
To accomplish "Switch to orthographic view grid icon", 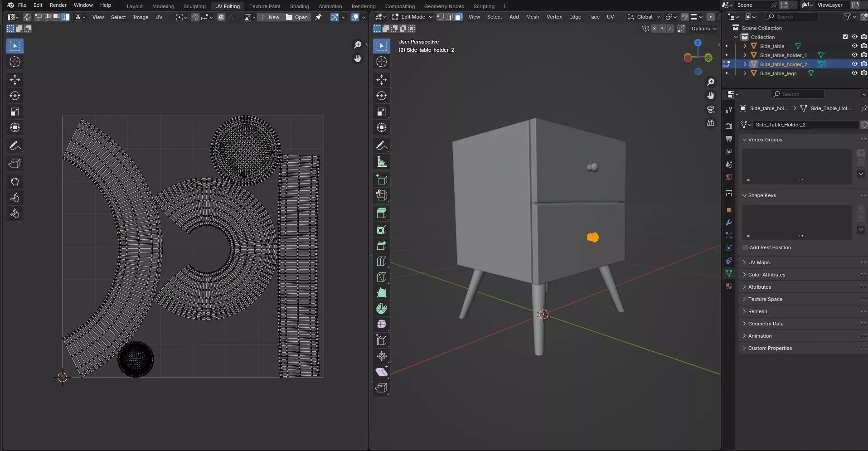I will pyautogui.click(x=711, y=123).
